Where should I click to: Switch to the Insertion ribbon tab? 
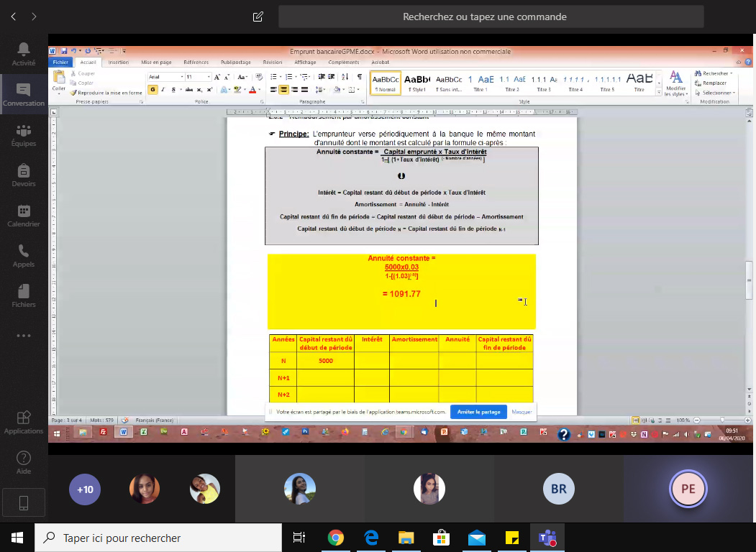(118, 63)
